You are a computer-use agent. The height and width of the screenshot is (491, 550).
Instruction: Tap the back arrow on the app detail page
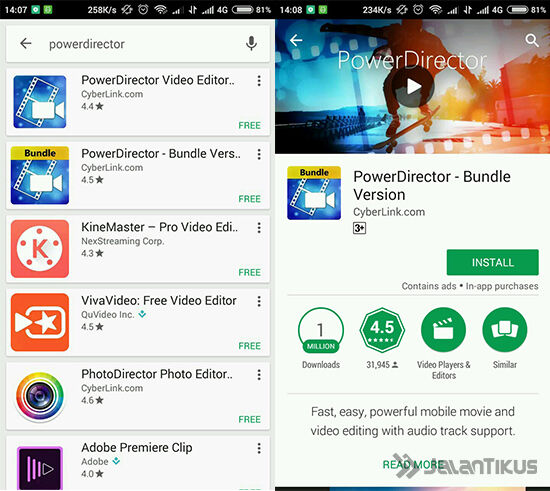coord(296,40)
